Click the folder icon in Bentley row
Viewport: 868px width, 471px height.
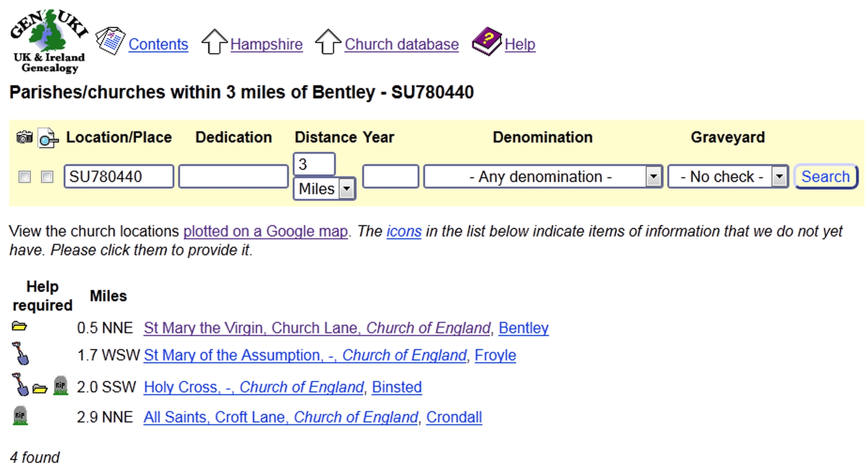tap(19, 326)
